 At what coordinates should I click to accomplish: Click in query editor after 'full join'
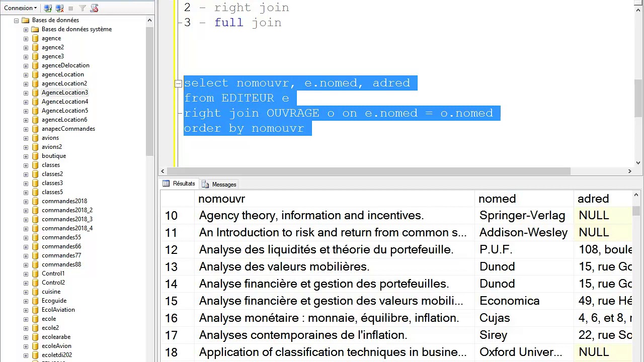[x=283, y=23]
